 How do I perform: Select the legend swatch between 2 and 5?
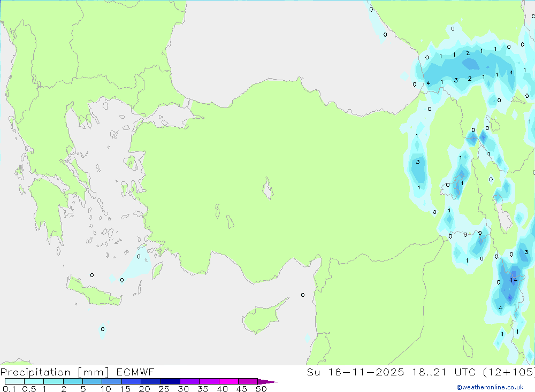point(73,381)
